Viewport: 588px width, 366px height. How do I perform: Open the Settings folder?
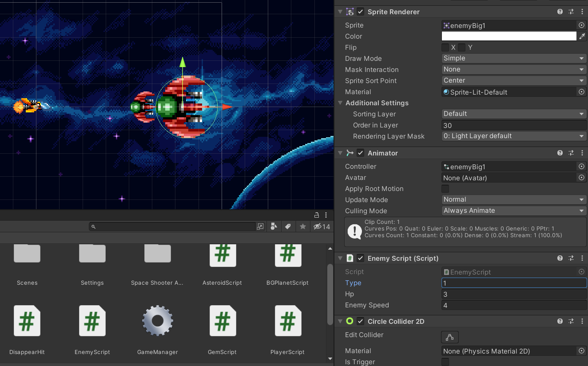(x=92, y=254)
